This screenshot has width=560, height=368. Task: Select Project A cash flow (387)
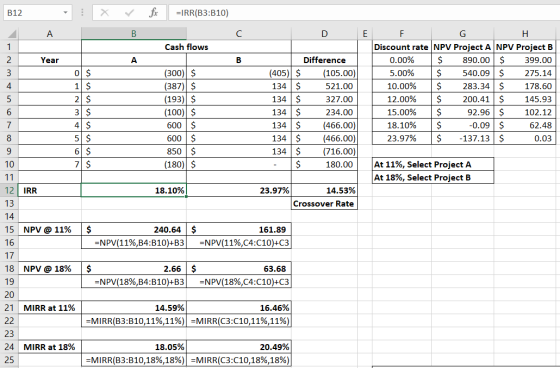pos(134,86)
